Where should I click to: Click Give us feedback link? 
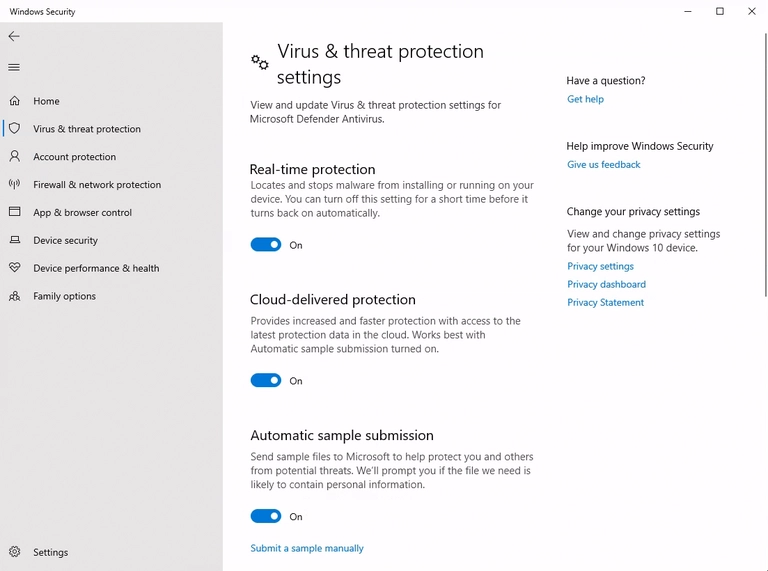click(x=603, y=165)
